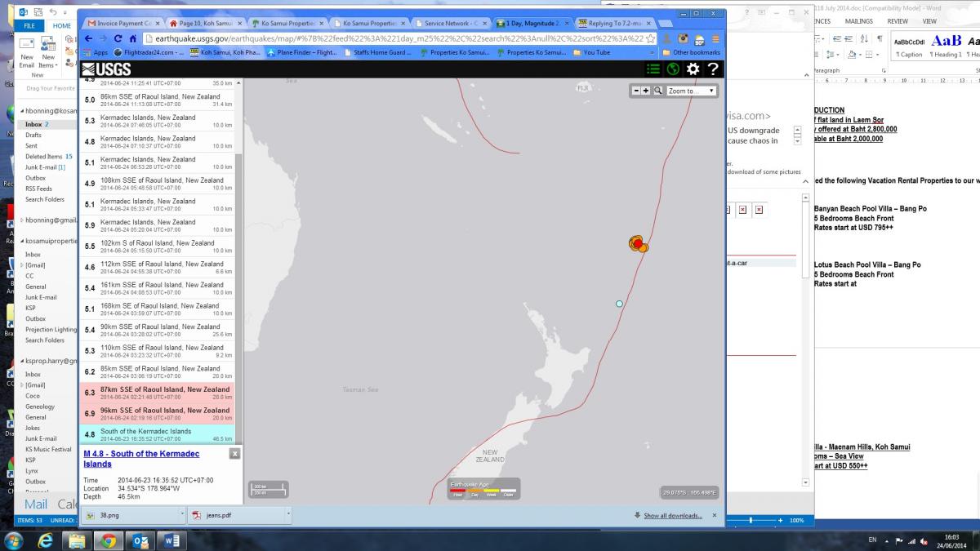Toggle paragraph marks (¶) in Word

coord(879,38)
